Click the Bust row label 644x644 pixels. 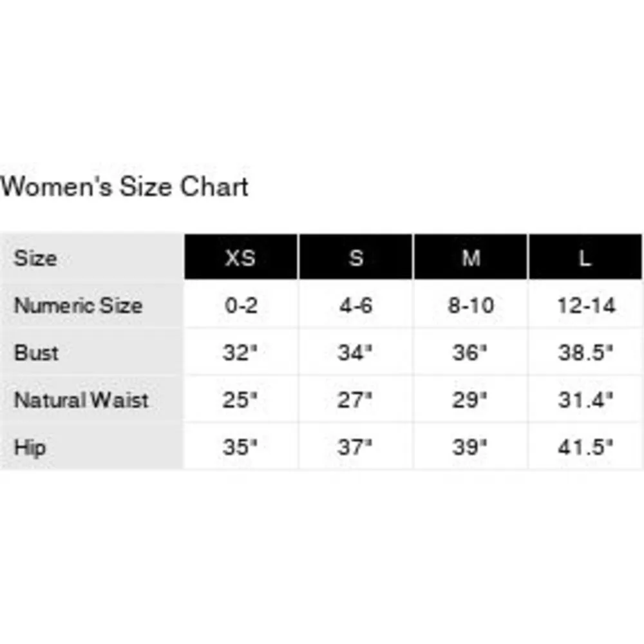(x=37, y=353)
